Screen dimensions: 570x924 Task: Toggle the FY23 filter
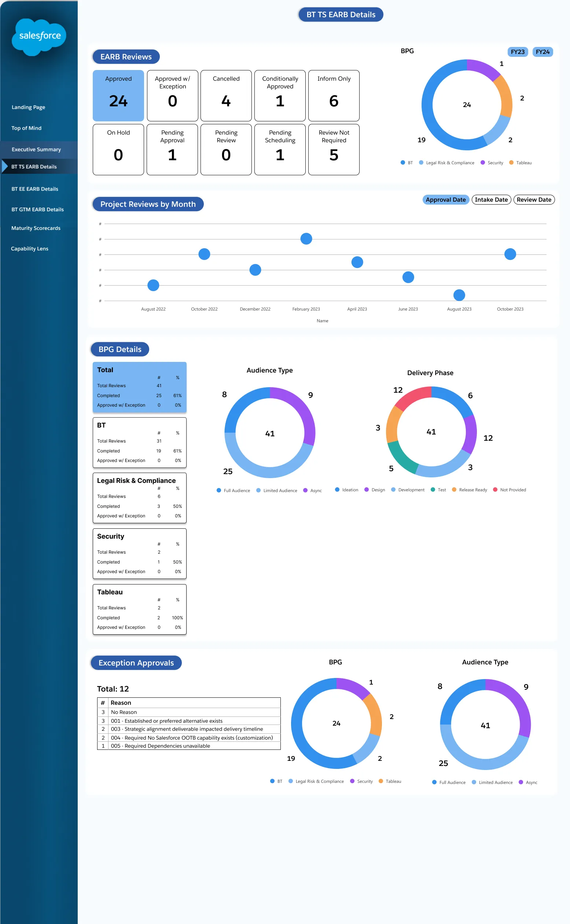coord(517,52)
